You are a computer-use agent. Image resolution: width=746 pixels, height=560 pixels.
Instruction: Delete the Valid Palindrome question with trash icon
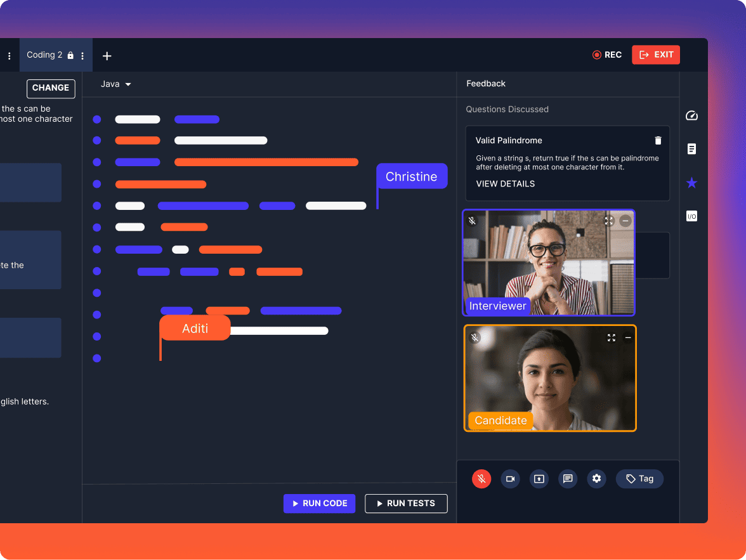(x=658, y=140)
